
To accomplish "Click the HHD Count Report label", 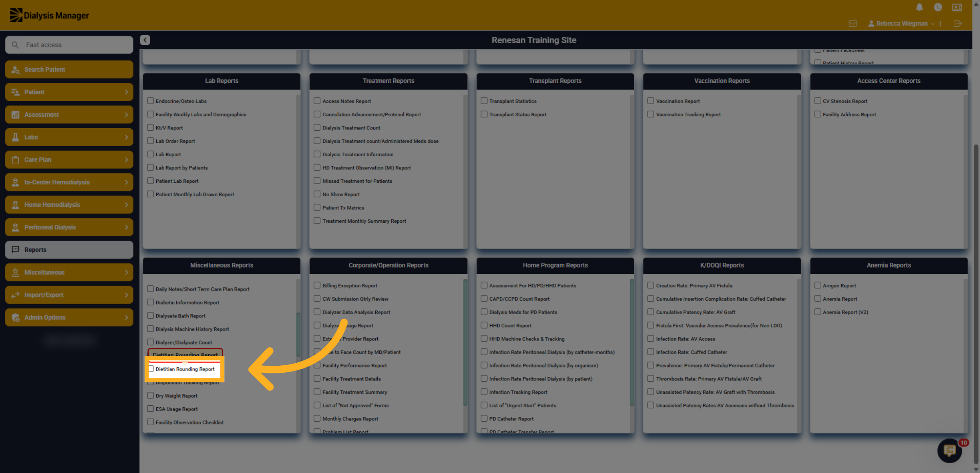I will point(510,326).
